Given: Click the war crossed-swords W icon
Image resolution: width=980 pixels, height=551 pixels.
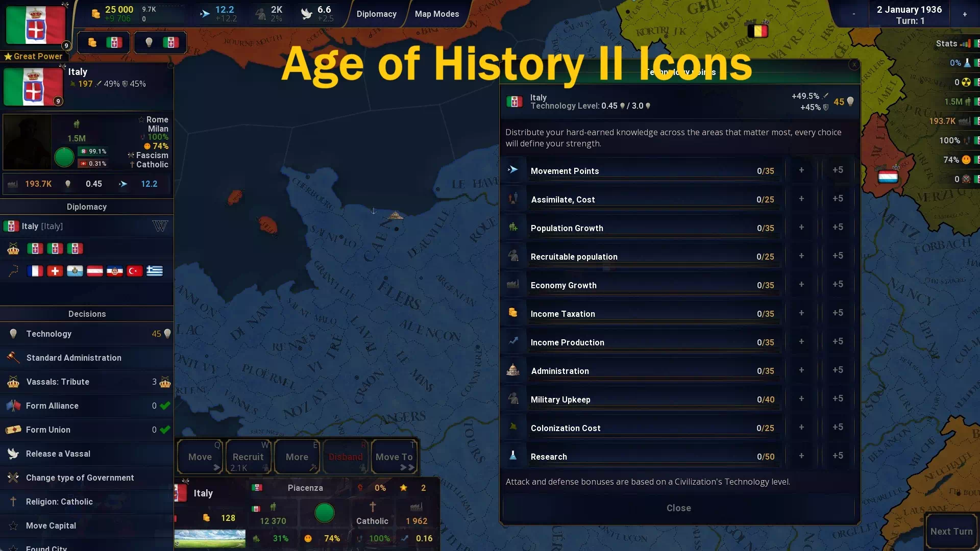Looking at the screenshot, I should click(x=160, y=226).
